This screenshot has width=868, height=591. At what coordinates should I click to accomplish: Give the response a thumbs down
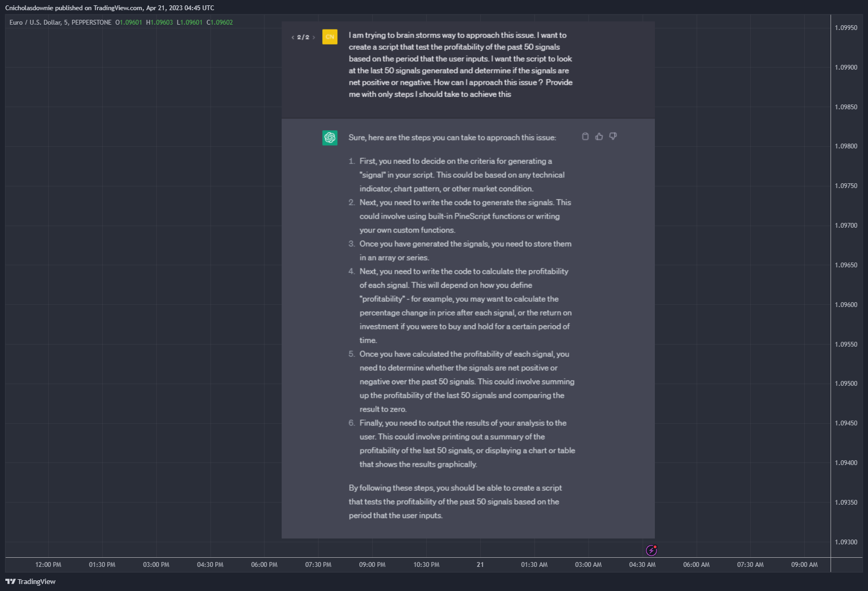coord(613,137)
